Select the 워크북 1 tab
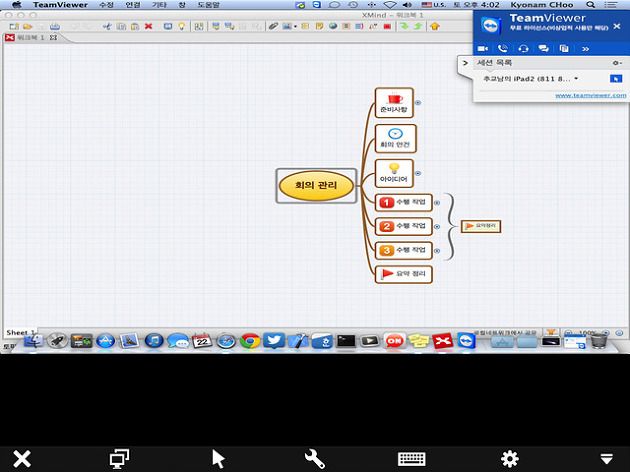 coord(31,37)
